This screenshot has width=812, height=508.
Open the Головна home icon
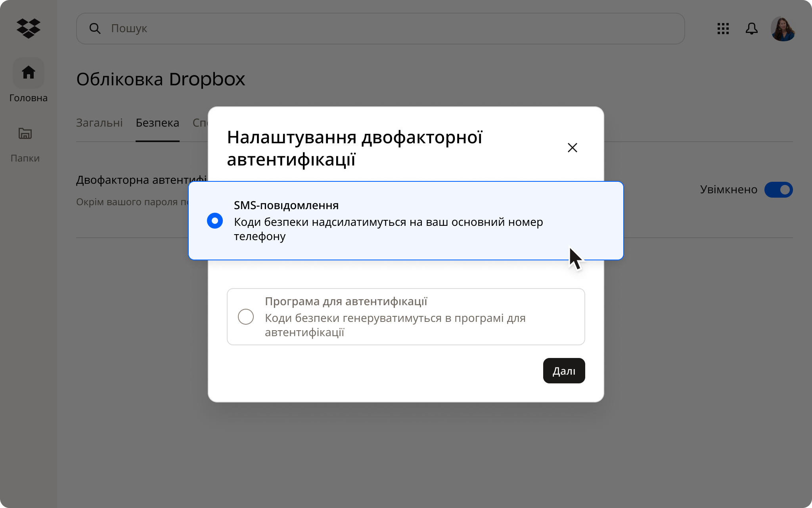[x=29, y=73]
